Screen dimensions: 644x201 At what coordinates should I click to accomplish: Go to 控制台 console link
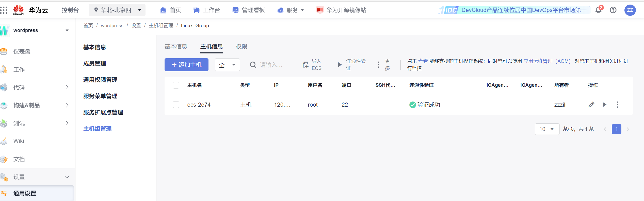70,10
